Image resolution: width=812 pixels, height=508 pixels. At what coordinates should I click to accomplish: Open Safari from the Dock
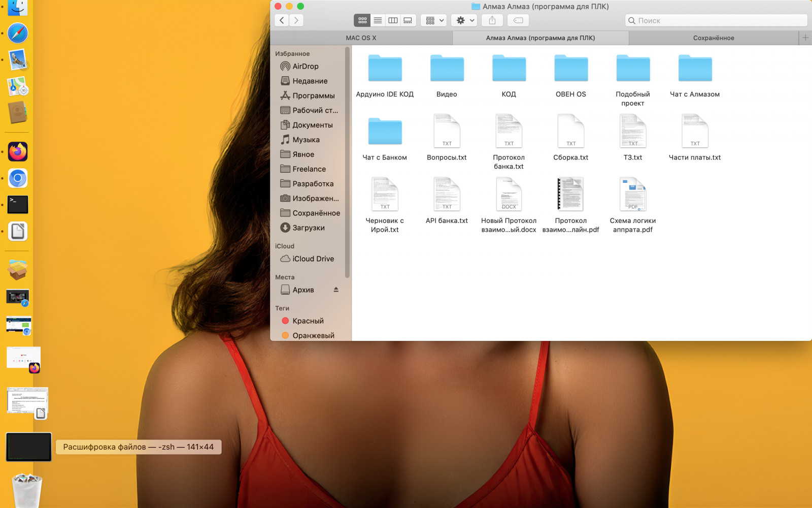point(18,34)
